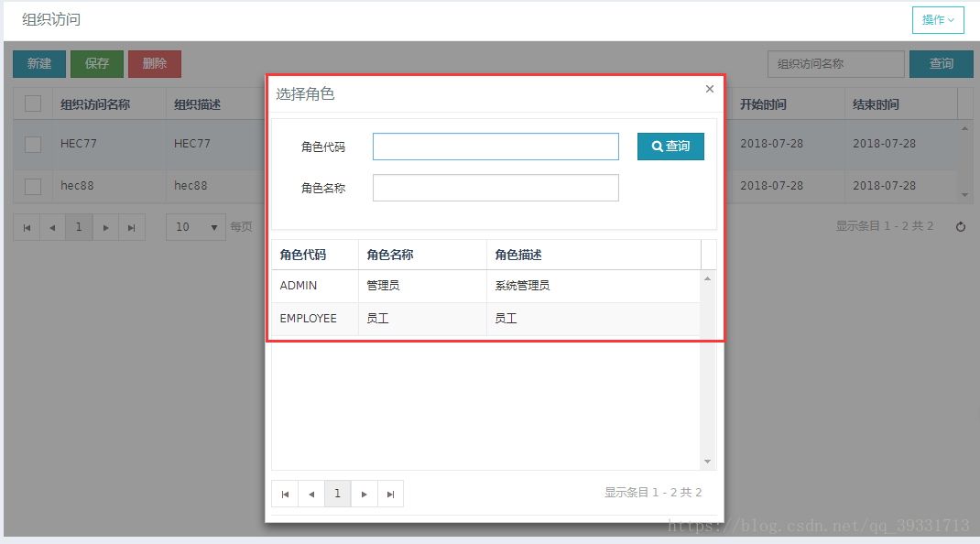The width and height of the screenshot is (980, 544).
Task: Click the 查询 search button in dialog
Action: tap(670, 147)
